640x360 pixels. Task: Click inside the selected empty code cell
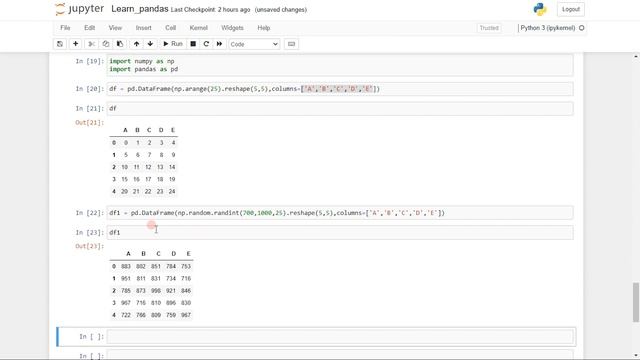340,337
